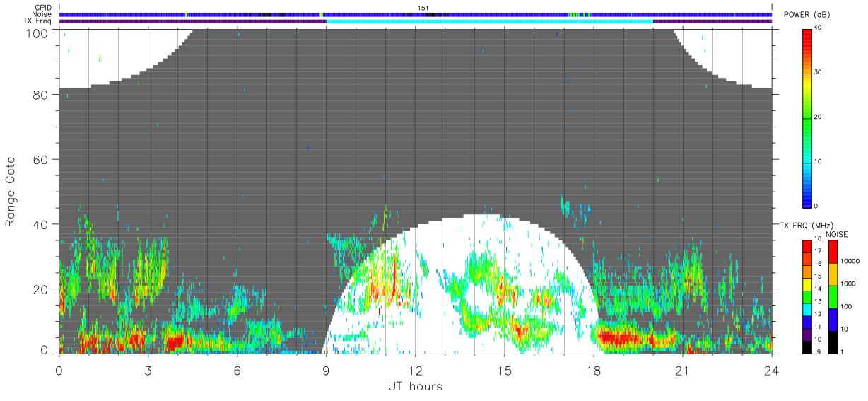Click the CPID label at top left
Screen dimensions: 868x401
[x=42, y=8]
